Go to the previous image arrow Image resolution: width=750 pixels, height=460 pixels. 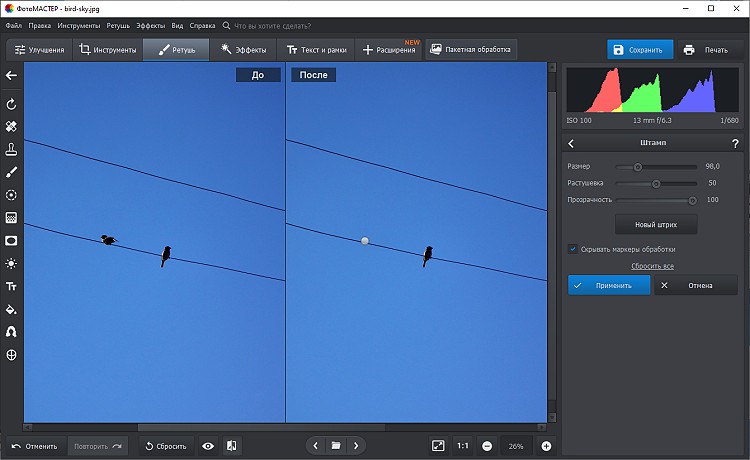click(316, 446)
